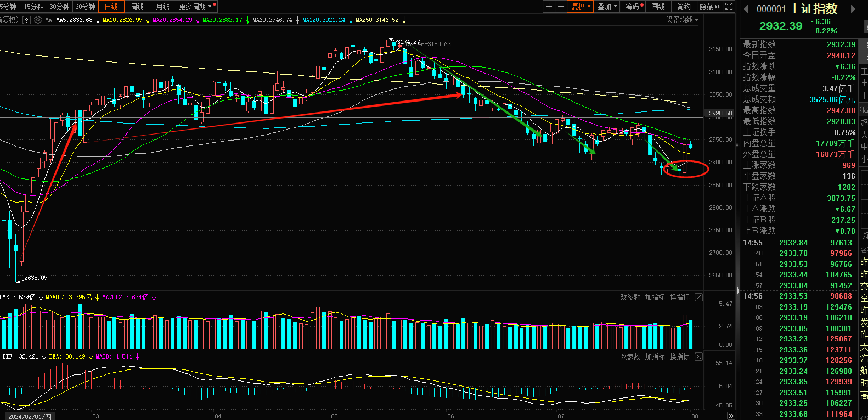Click the 14:55 tick row

pyautogui.click(x=798, y=243)
